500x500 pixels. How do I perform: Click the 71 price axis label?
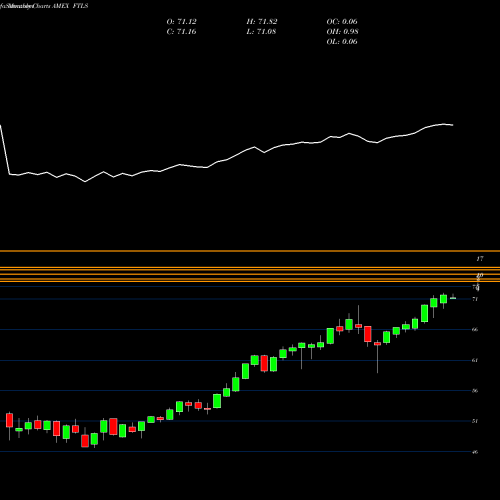pyautogui.click(x=475, y=299)
